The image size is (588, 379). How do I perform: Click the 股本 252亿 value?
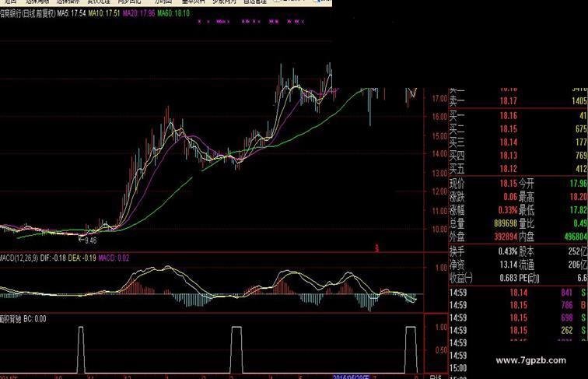[577, 251]
